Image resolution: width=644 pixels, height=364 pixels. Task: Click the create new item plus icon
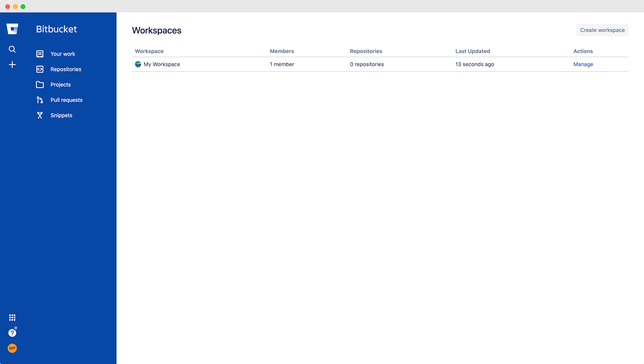coord(12,65)
